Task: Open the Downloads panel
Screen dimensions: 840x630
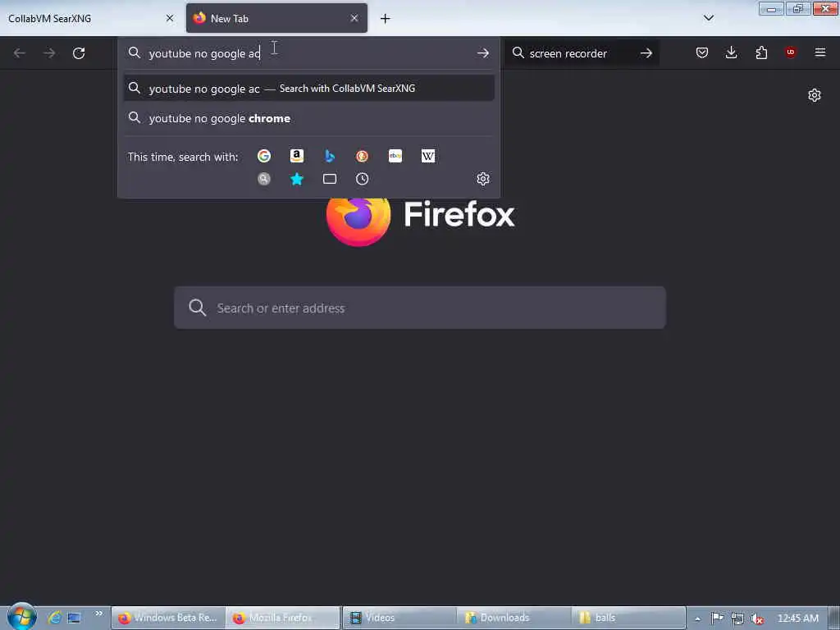Action: tap(731, 52)
